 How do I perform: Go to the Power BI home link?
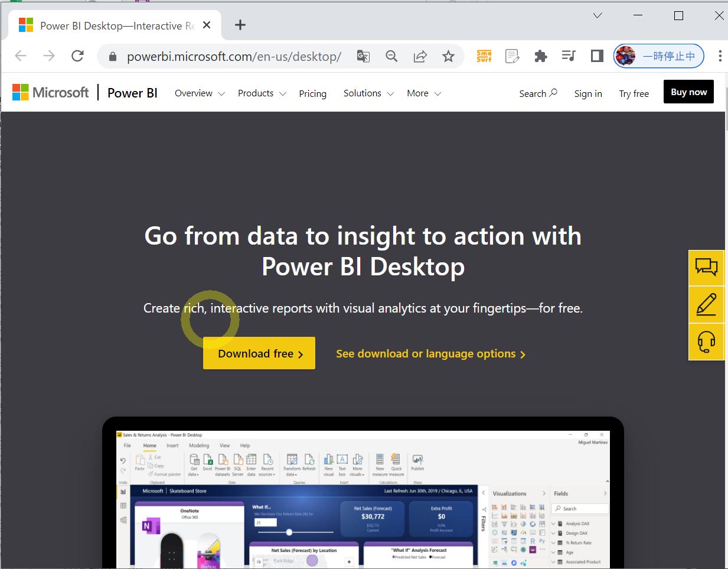[x=132, y=93]
